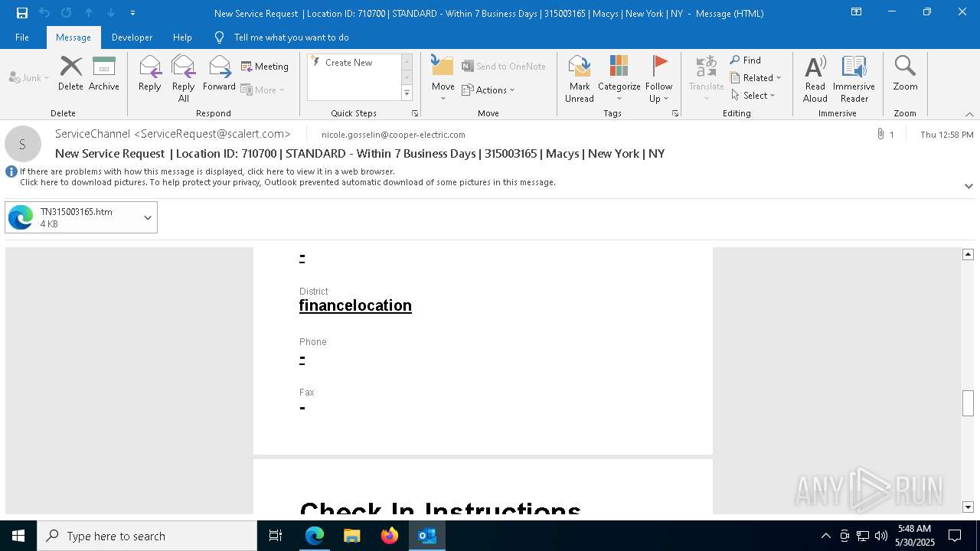Click the taskbar search box
This screenshot has width=980, height=551.
147,536
